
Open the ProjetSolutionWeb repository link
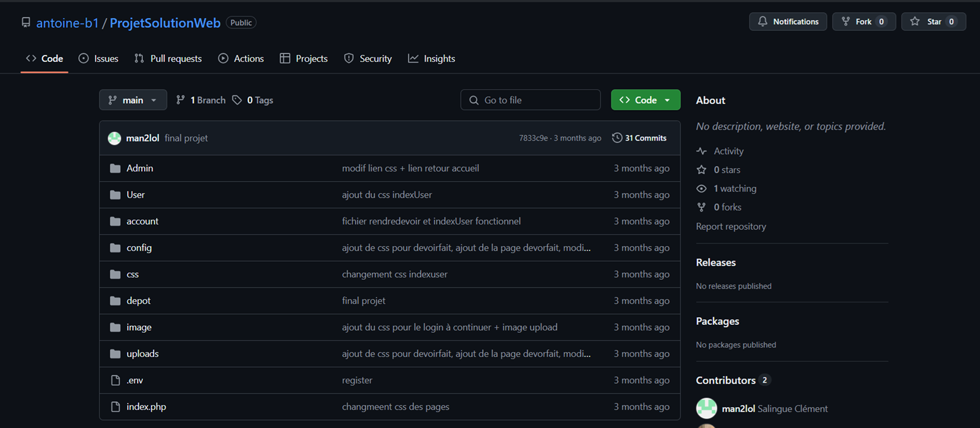(x=165, y=23)
